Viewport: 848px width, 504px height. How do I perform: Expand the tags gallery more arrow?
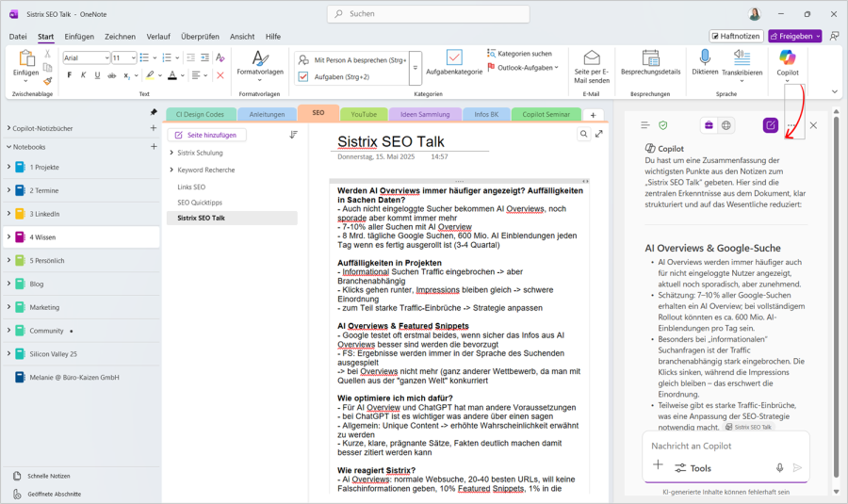point(416,68)
